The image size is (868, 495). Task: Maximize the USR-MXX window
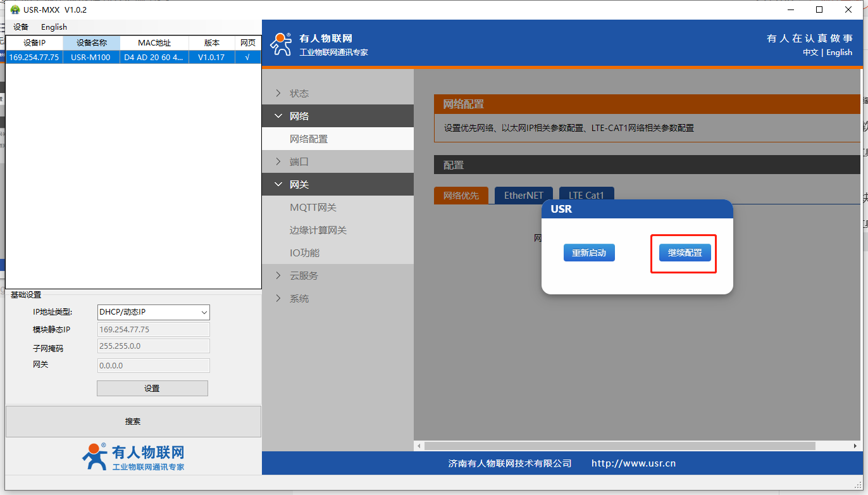tap(819, 9)
